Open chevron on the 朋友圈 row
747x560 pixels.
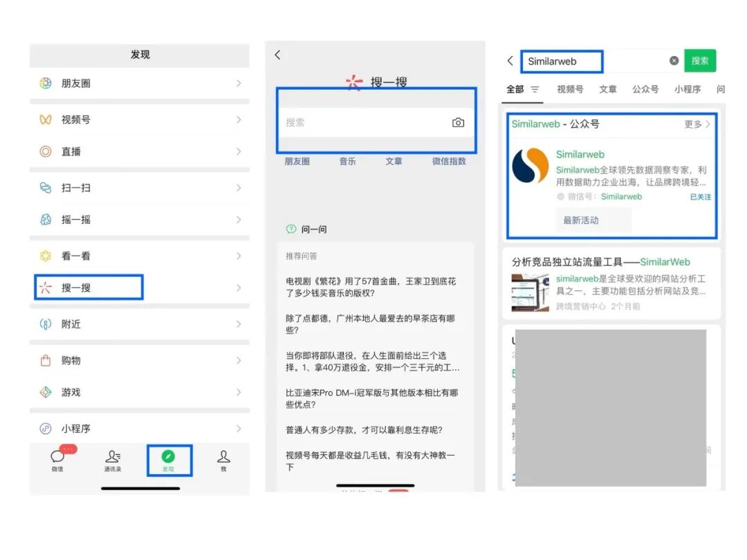pyautogui.click(x=239, y=84)
